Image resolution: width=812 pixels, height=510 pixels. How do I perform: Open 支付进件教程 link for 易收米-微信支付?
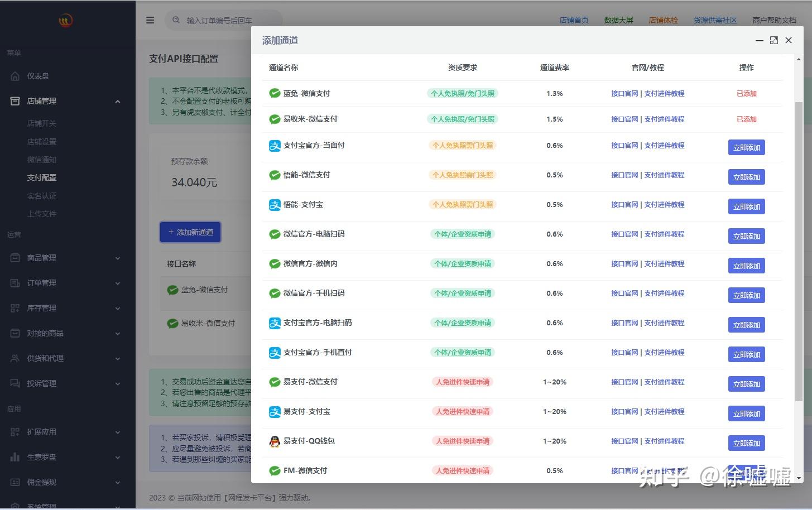(664, 119)
